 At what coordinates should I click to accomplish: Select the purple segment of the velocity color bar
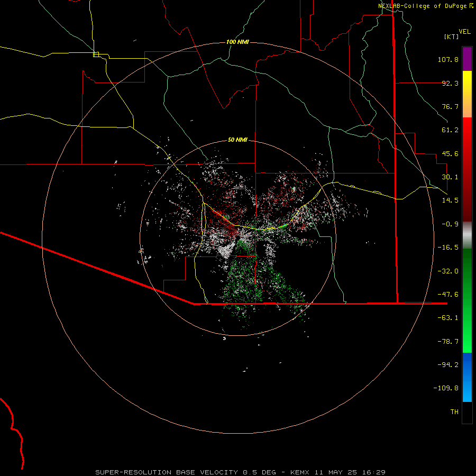point(467,59)
